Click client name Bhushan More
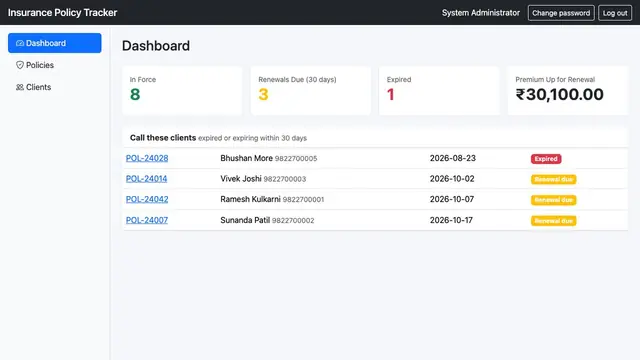 (247, 158)
